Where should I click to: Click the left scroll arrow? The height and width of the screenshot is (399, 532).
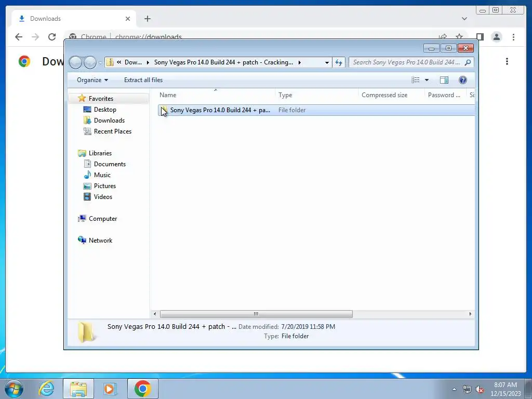[155, 314]
